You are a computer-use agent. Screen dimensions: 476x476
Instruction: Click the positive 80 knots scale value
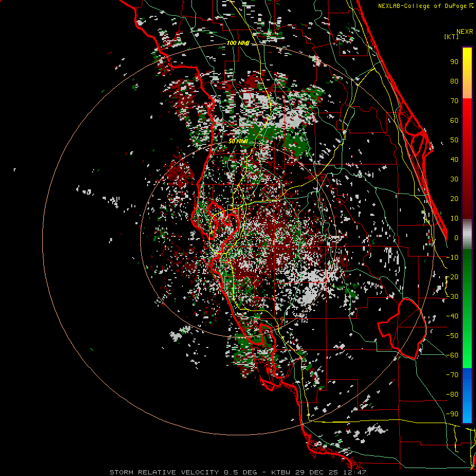pos(454,81)
